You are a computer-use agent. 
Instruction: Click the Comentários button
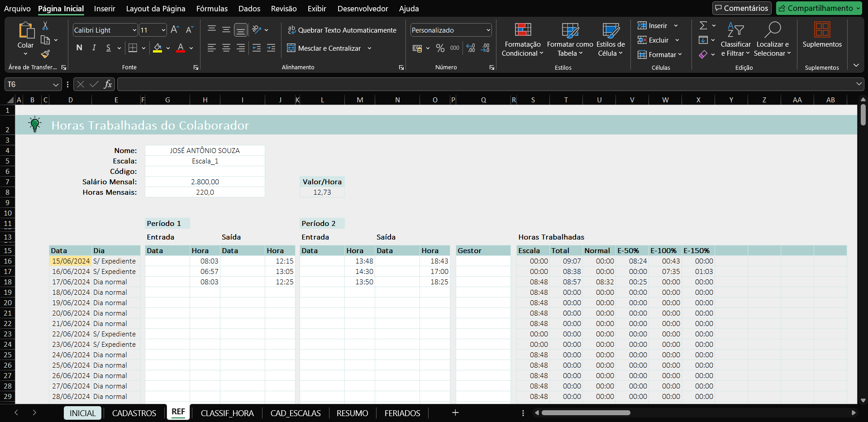pyautogui.click(x=741, y=8)
